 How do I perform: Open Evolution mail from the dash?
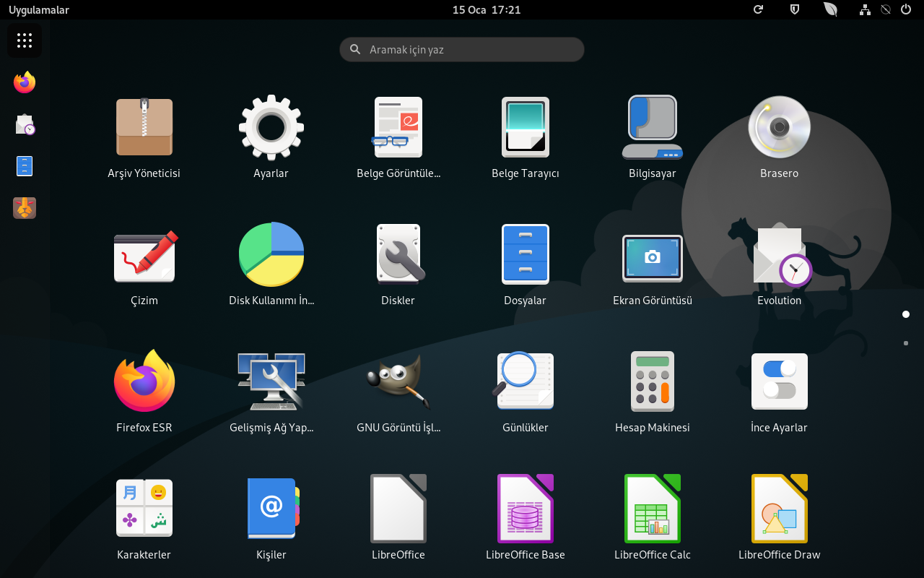tap(25, 124)
